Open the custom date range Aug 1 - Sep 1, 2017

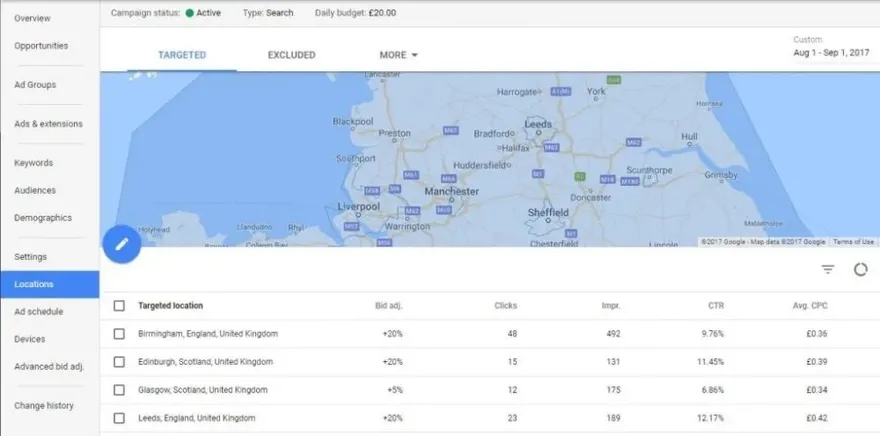(831, 53)
